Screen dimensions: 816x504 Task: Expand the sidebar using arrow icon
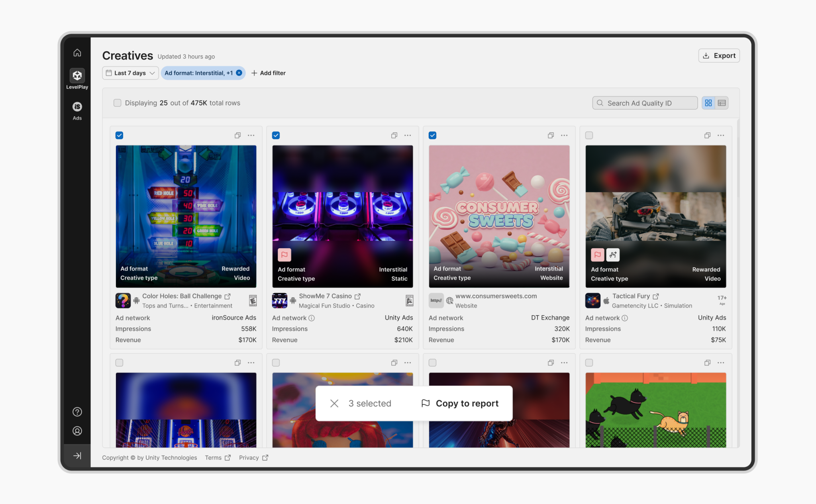pyautogui.click(x=77, y=455)
